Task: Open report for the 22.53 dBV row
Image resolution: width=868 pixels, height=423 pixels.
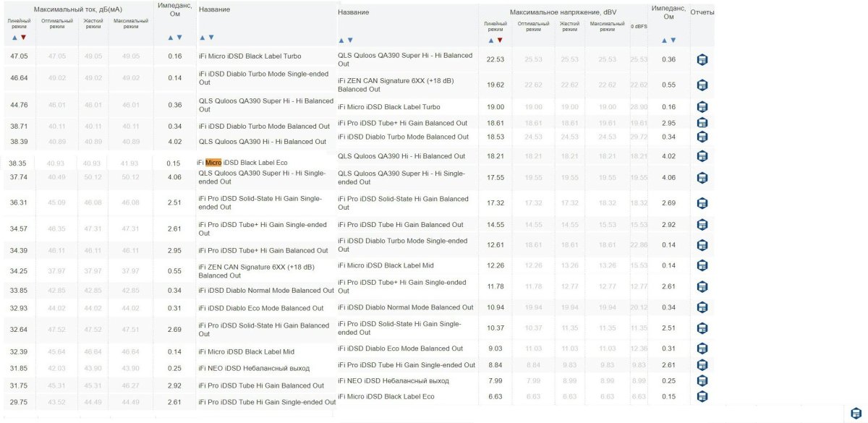Action: (702, 59)
